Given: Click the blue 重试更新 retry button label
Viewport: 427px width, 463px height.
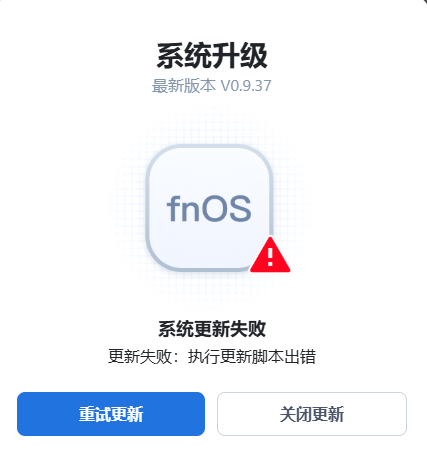Looking at the screenshot, I should 111,414.
